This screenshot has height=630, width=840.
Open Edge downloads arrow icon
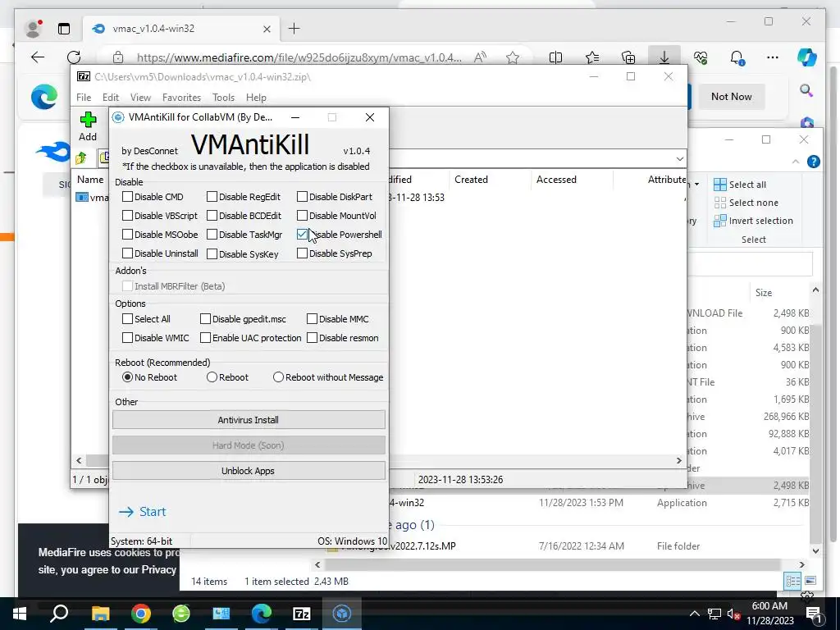[664, 57]
